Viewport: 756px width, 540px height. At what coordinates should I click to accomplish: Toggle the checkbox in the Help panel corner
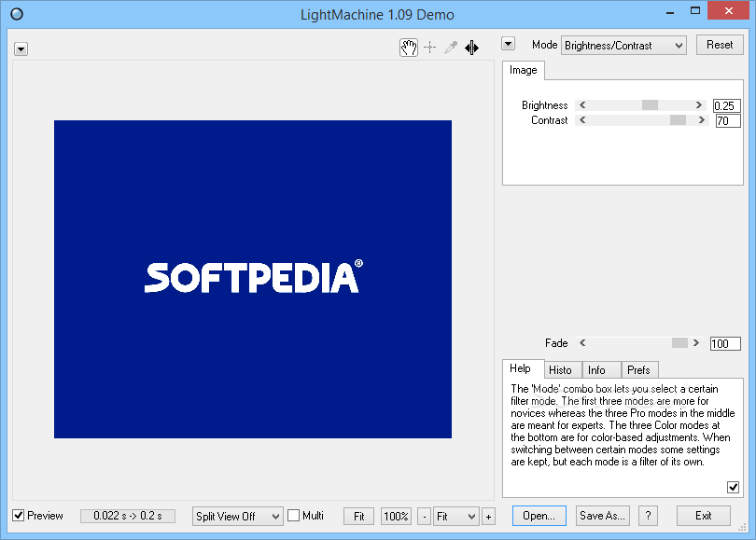pyautogui.click(x=733, y=487)
